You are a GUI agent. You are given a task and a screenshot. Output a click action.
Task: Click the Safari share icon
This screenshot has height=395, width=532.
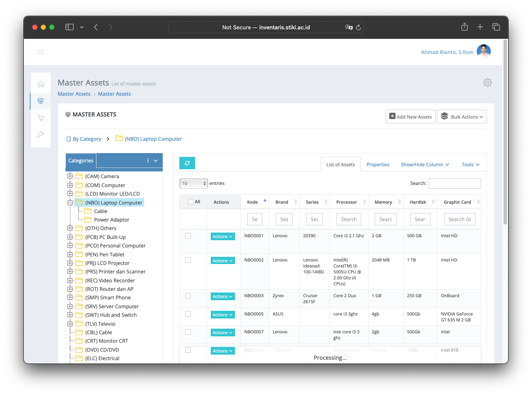(464, 27)
